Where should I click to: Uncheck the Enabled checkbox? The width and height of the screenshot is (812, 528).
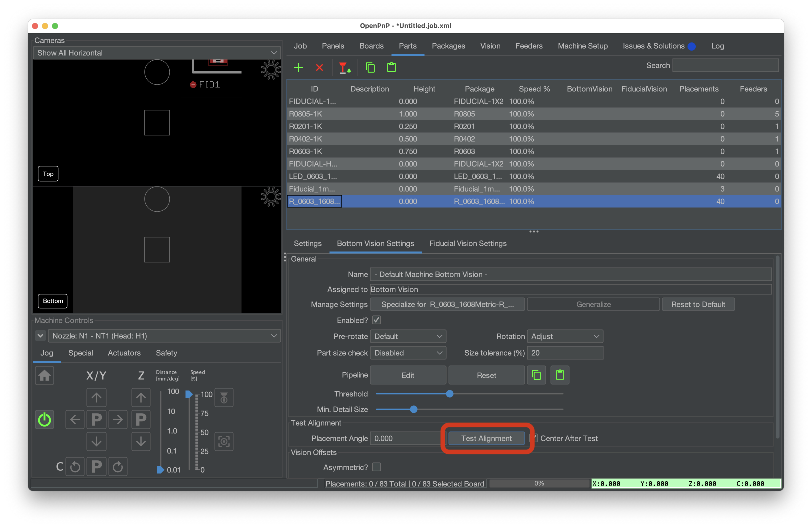[376, 320]
